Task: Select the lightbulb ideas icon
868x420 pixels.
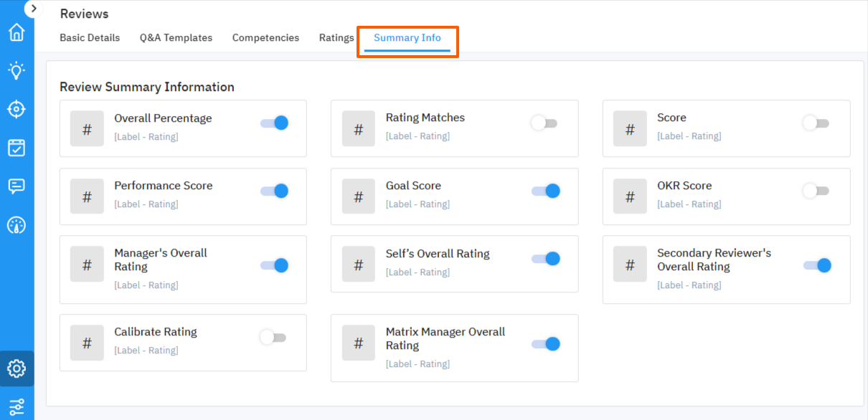Action: pyautogui.click(x=17, y=70)
